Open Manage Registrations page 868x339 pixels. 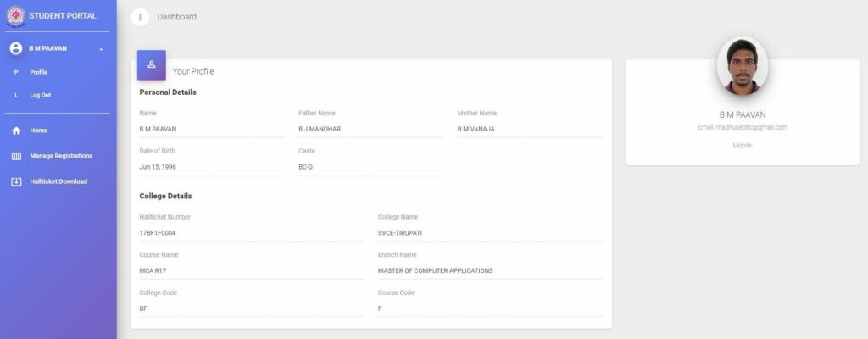coord(61,156)
